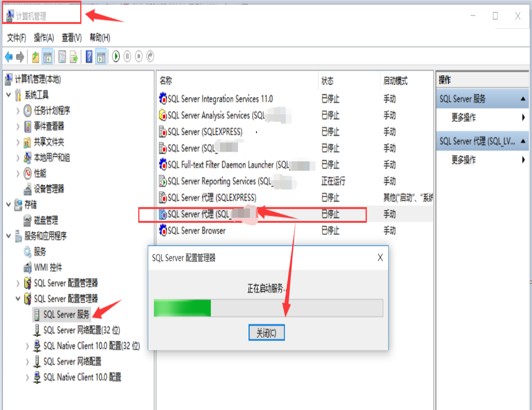Select SQL Server (SQLEXPRESS) service row

pos(295,132)
